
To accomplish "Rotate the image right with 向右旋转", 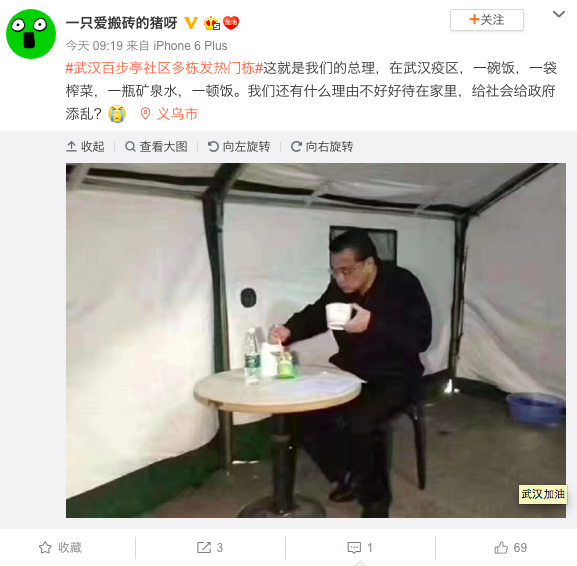I will [322, 146].
